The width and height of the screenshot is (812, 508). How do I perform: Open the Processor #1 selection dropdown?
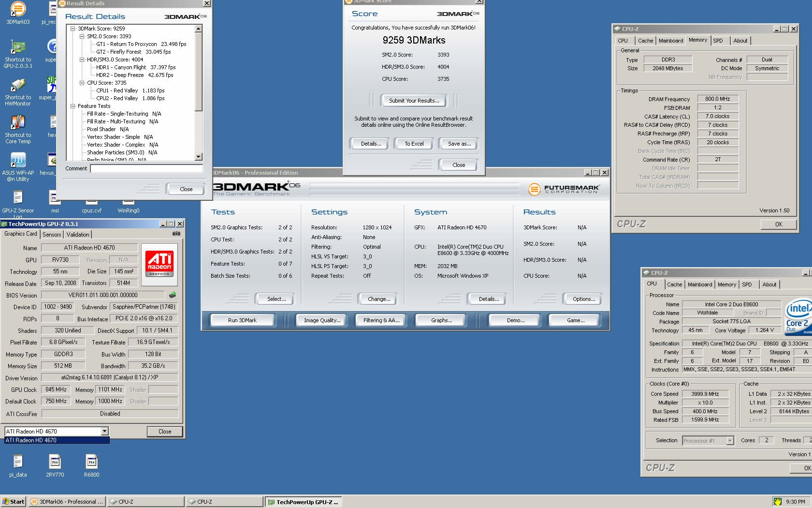730,440
